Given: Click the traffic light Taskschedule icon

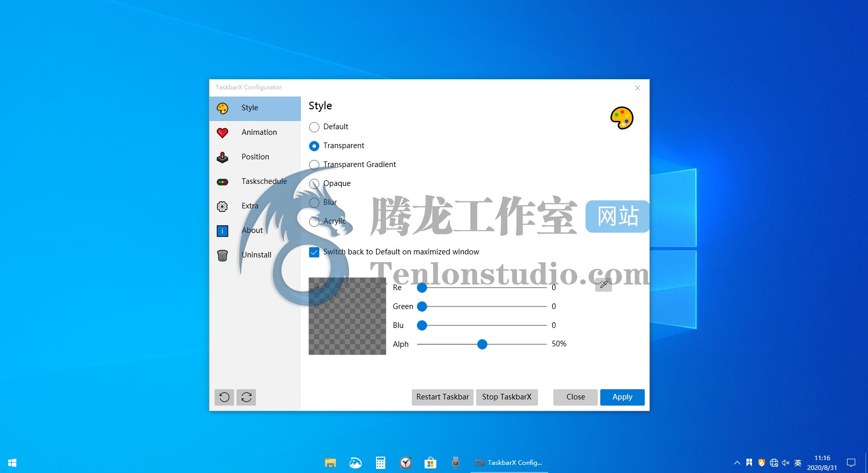Looking at the screenshot, I should point(222,182).
